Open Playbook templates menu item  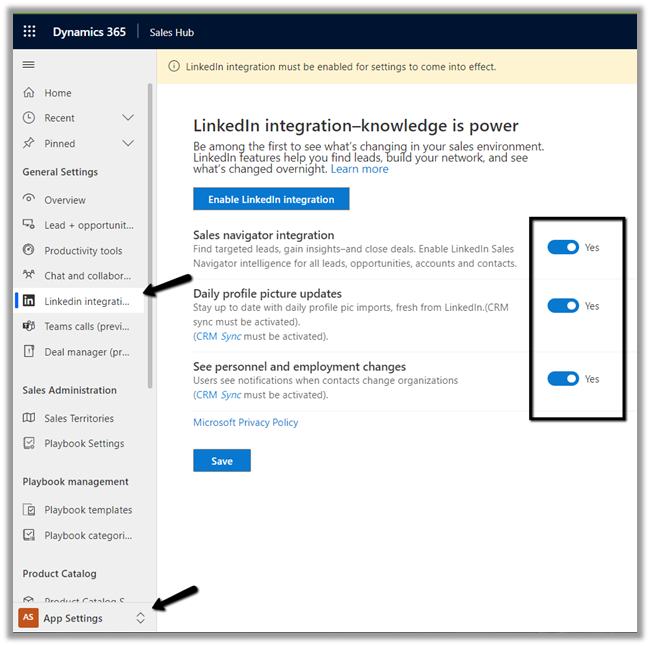(x=79, y=510)
